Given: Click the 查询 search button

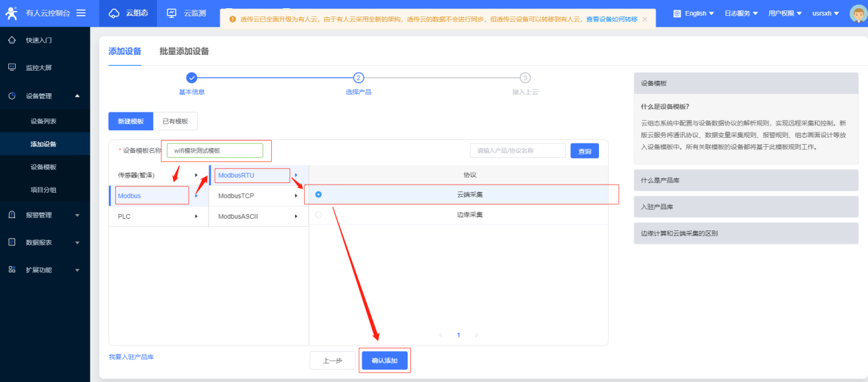Looking at the screenshot, I should tap(585, 150).
